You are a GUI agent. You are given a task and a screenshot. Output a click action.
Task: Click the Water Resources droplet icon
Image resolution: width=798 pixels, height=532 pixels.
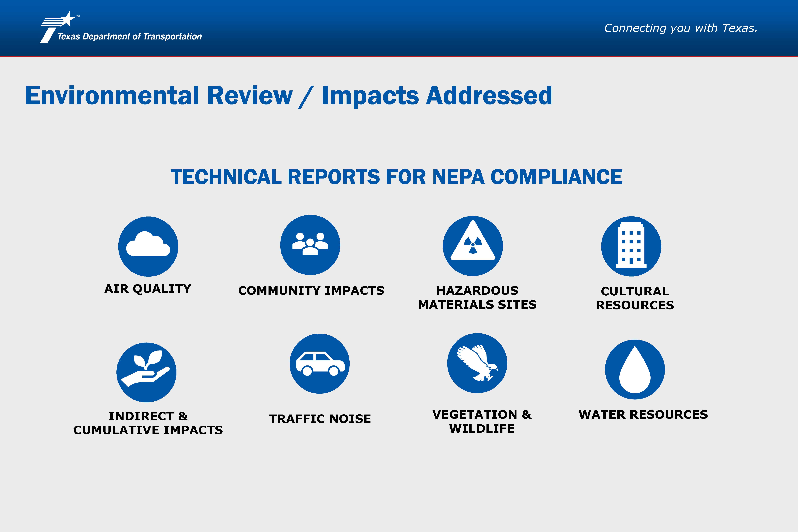pos(635,369)
